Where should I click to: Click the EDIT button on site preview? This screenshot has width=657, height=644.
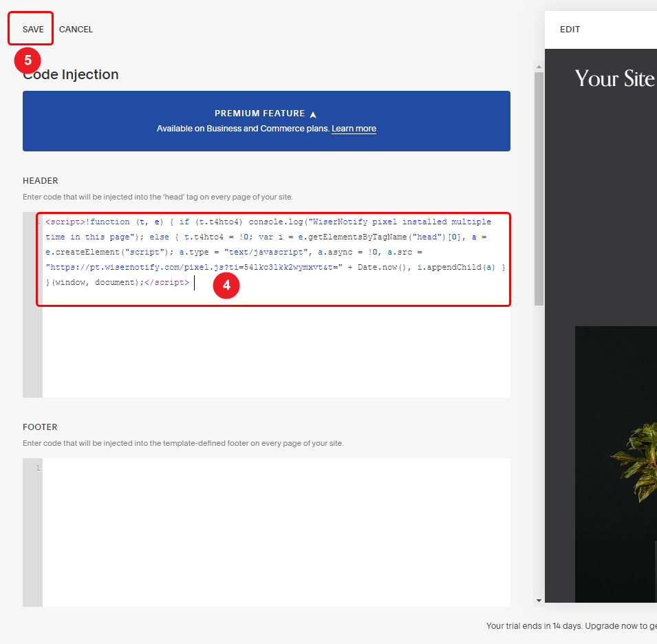click(570, 30)
